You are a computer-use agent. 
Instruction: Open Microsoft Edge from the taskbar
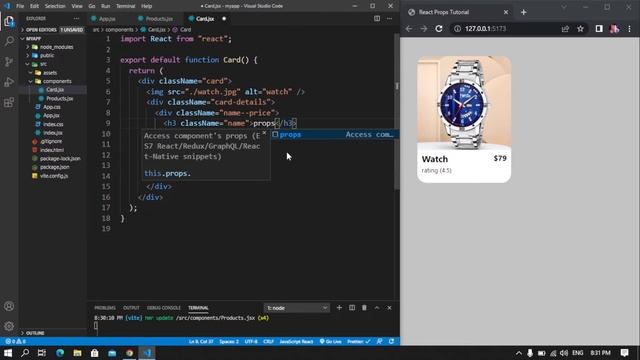click(x=60, y=353)
